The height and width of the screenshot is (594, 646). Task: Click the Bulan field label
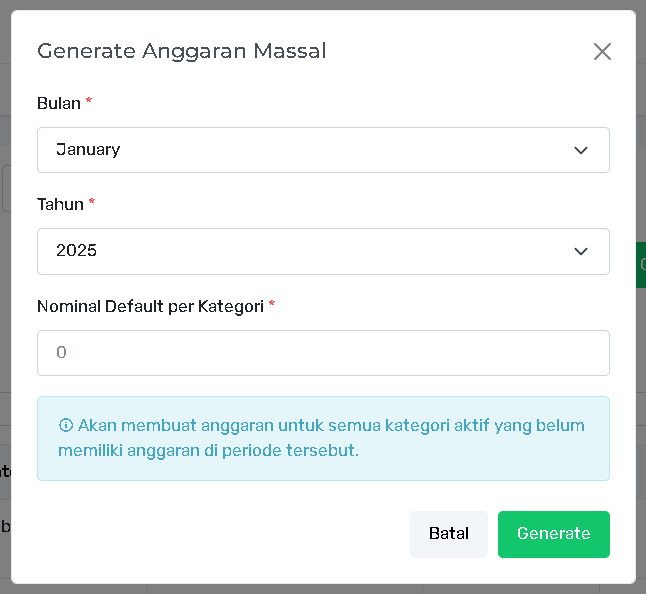pos(58,103)
